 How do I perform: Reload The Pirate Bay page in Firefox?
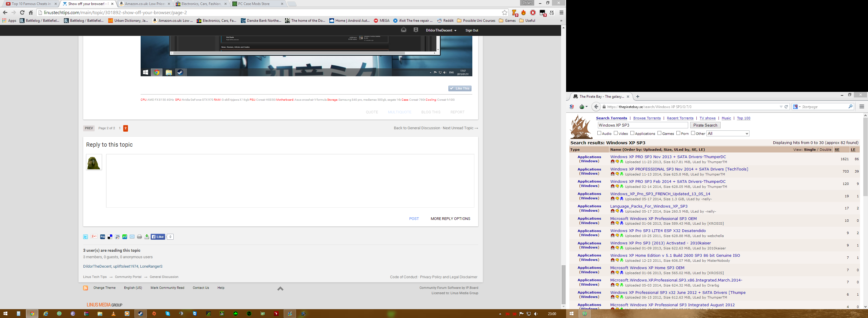(x=786, y=107)
